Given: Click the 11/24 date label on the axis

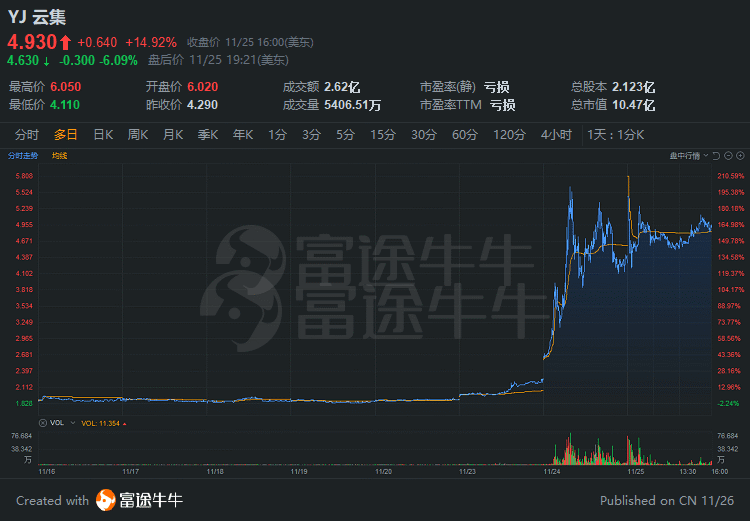Looking at the screenshot, I should coord(551,472).
